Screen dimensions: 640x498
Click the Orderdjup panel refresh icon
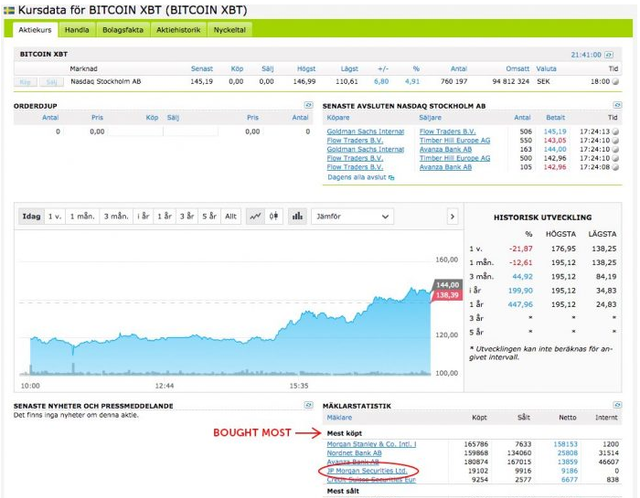(309, 105)
